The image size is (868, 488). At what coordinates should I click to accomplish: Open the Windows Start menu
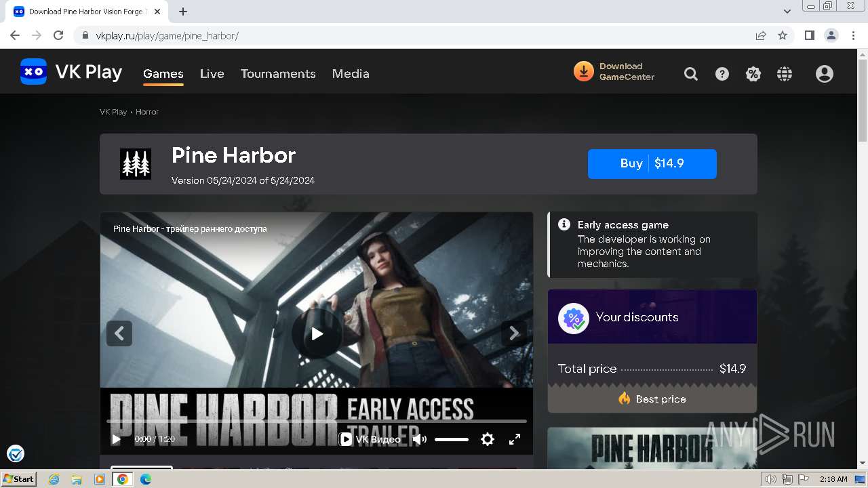[x=19, y=479]
